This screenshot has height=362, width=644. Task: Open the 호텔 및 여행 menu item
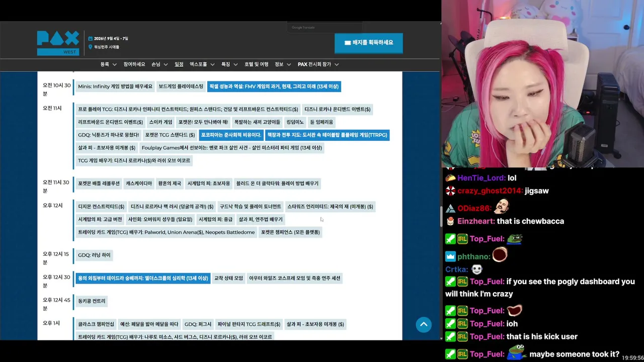pos(257,64)
